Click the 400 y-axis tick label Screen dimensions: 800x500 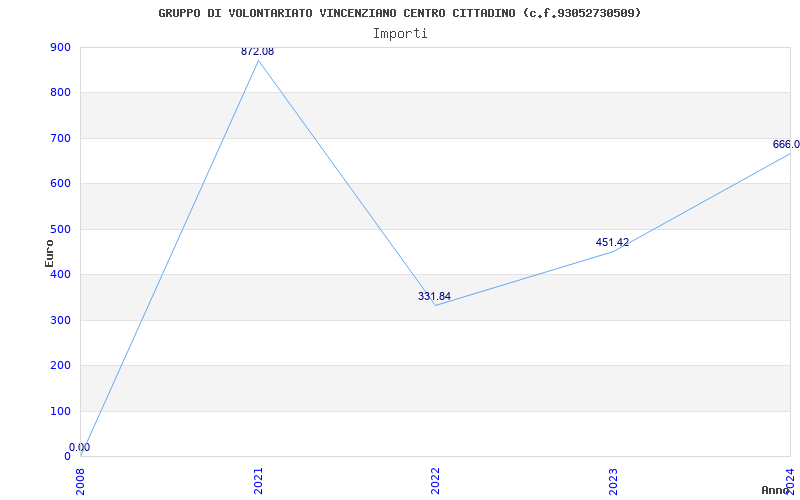(x=60, y=274)
